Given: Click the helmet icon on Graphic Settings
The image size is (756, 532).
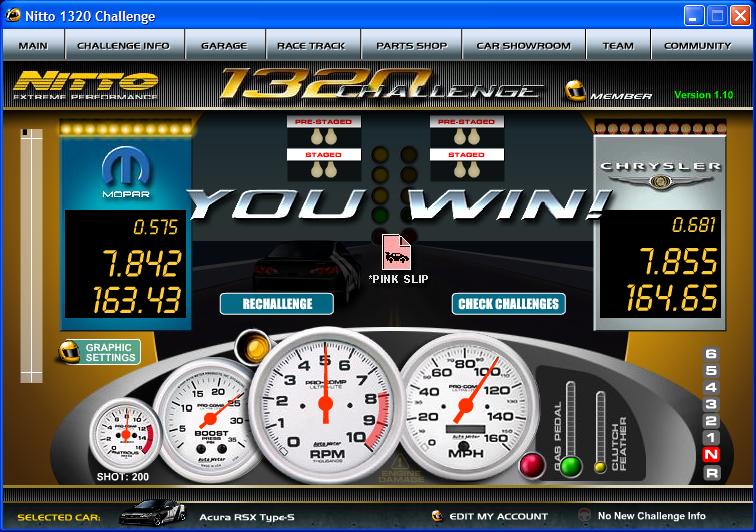Looking at the screenshot, I should click(69, 352).
